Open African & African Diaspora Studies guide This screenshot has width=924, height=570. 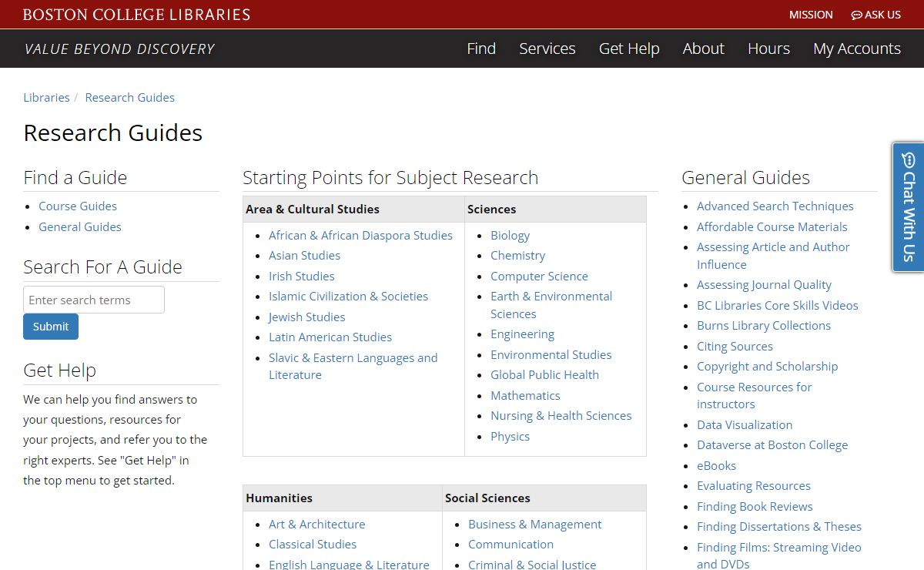pyautogui.click(x=360, y=235)
